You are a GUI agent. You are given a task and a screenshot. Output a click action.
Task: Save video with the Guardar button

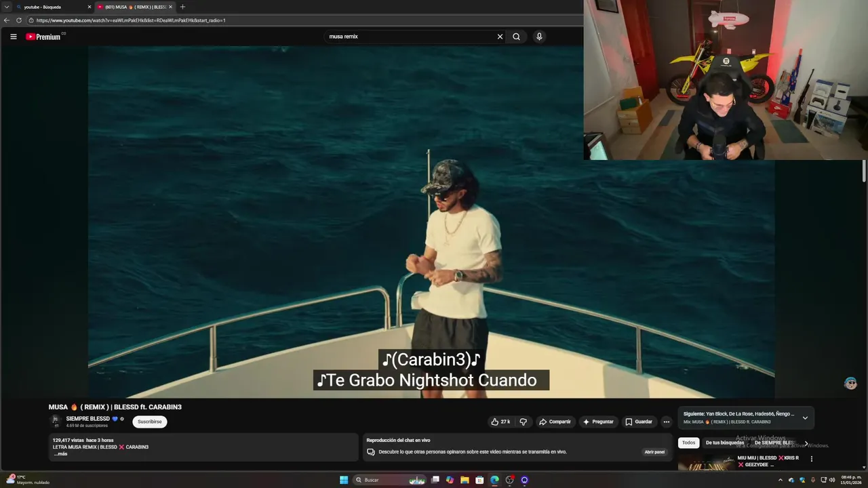(639, 422)
